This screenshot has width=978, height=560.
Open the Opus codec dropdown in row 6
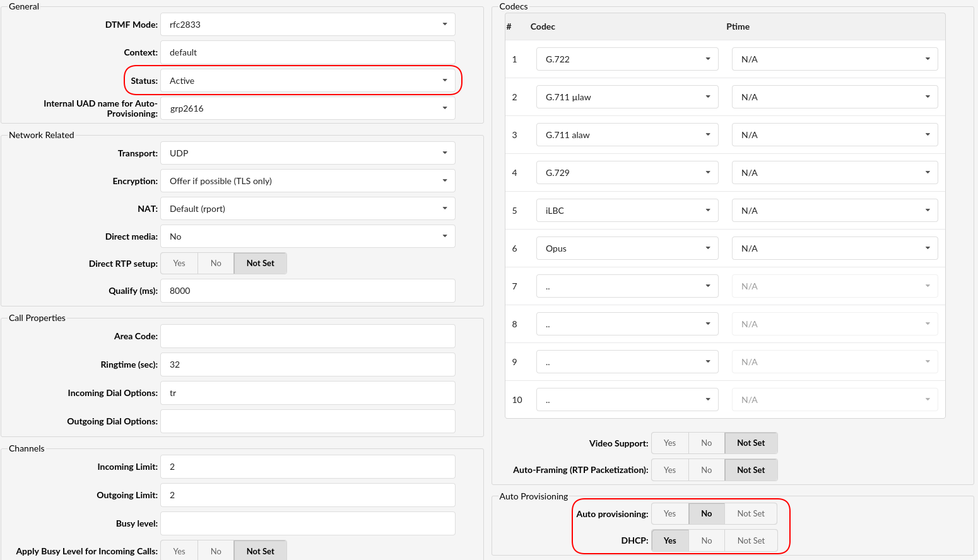627,248
